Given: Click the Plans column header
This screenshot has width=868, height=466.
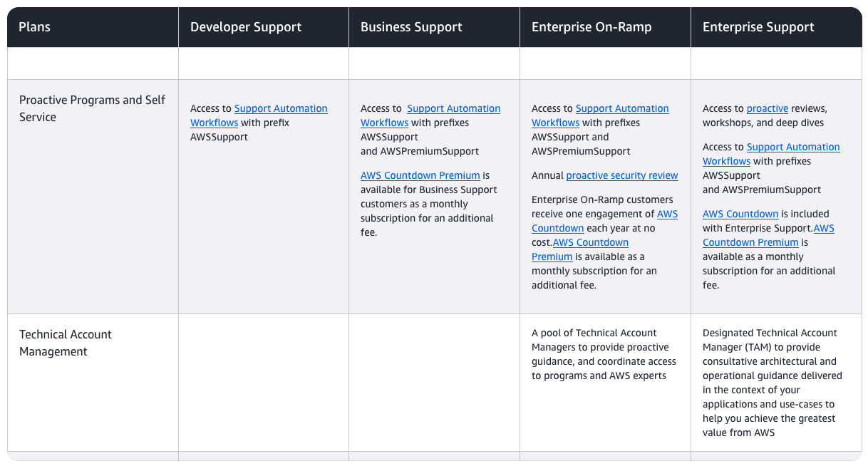Looking at the screenshot, I should coord(34,28).
